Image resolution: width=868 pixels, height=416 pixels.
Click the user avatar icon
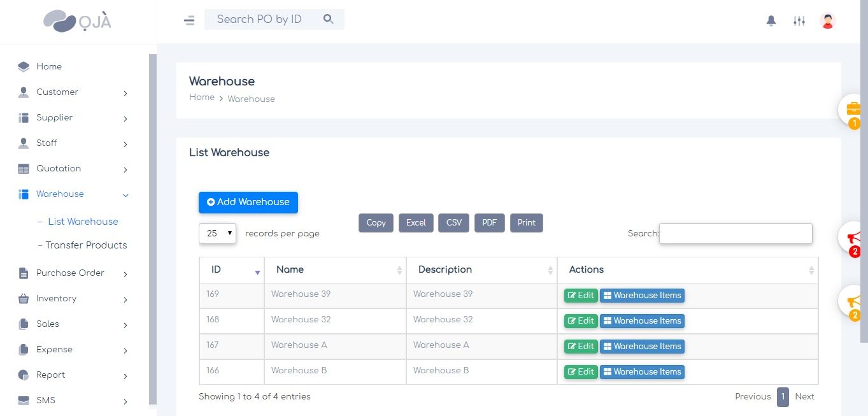coord(827,21)
